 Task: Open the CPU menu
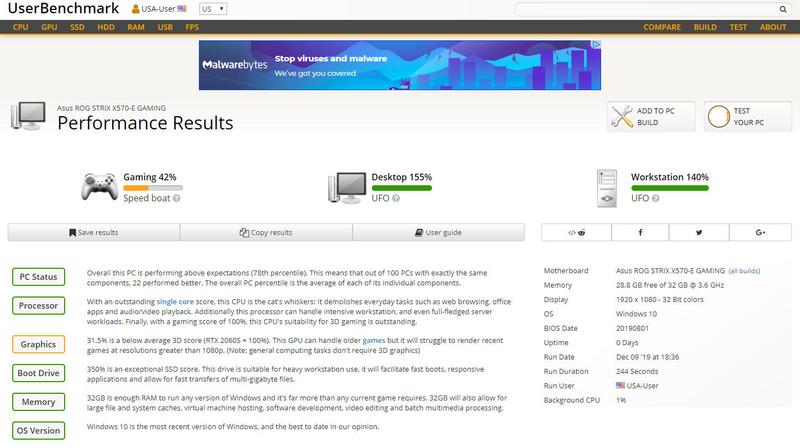(x=20, y=27)
